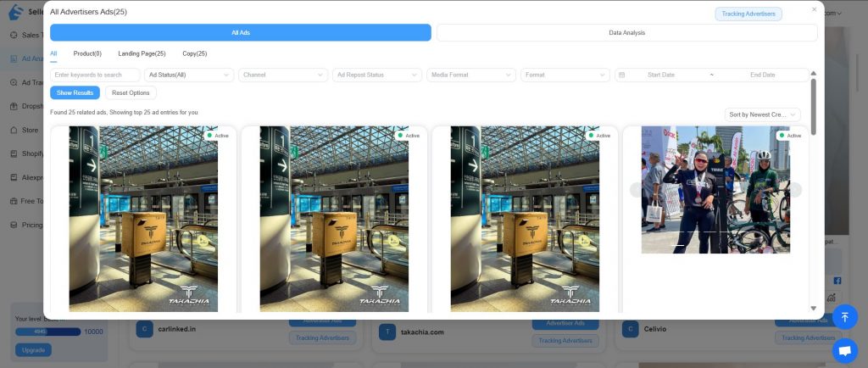Close the All Advertisers Ads dialog

[x=814, y=9]
